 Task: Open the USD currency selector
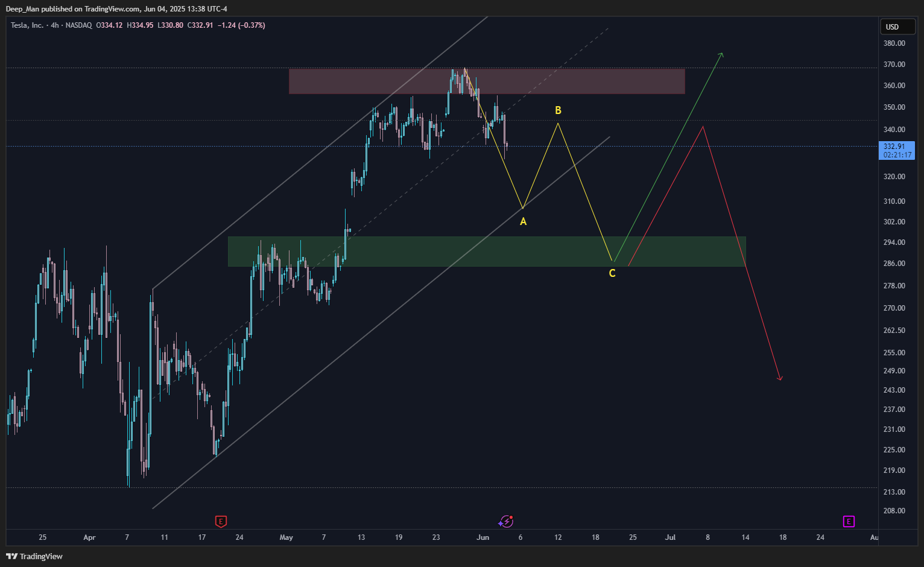[897, 27]
